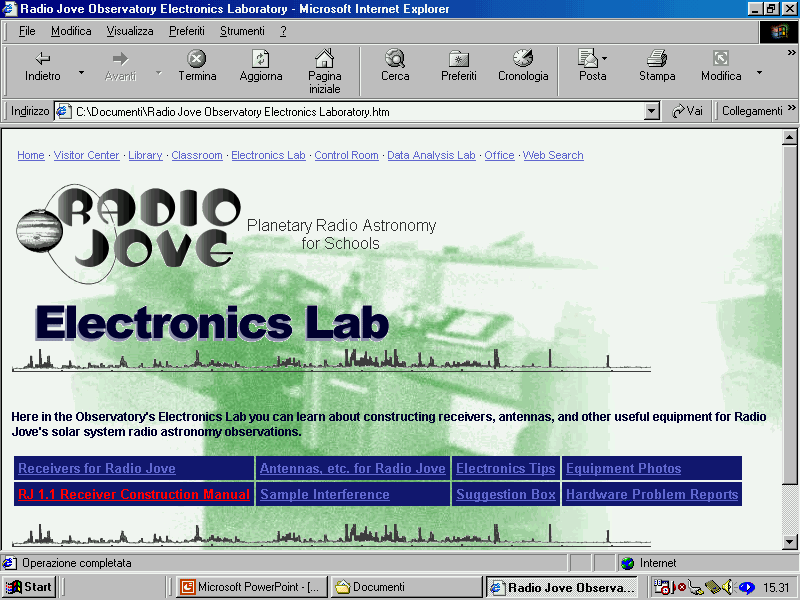Open the Visualizza menu

coord(130,31)
